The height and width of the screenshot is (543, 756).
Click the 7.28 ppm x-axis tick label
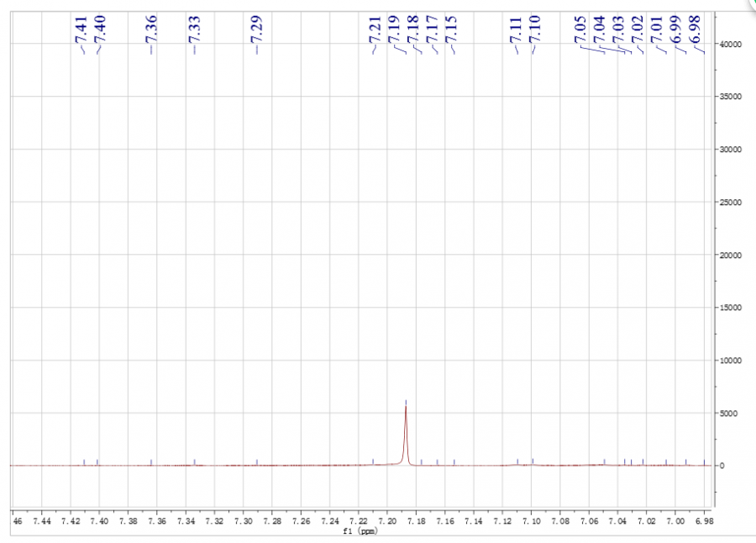(x=272, y=521)
